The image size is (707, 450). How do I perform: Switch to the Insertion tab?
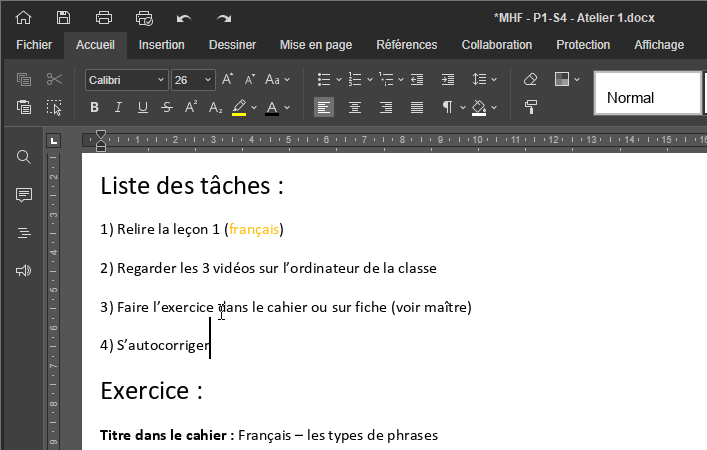161,45
